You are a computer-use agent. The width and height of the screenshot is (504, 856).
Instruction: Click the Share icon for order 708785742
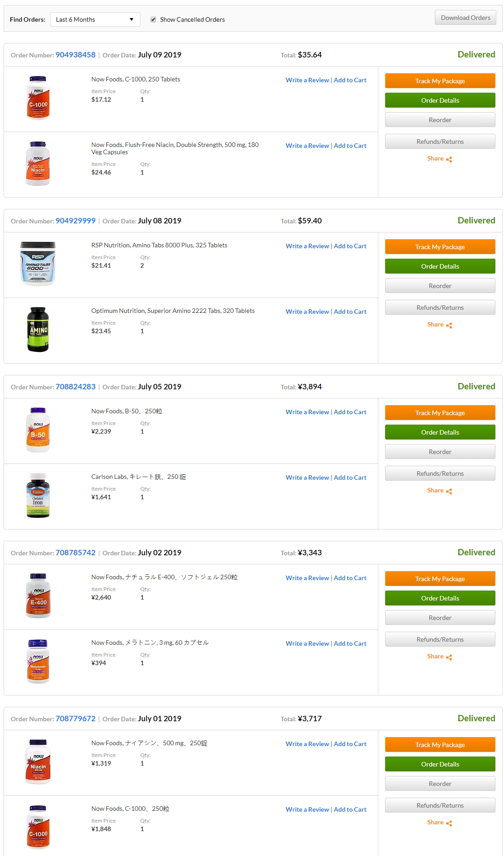pos(449,657)
